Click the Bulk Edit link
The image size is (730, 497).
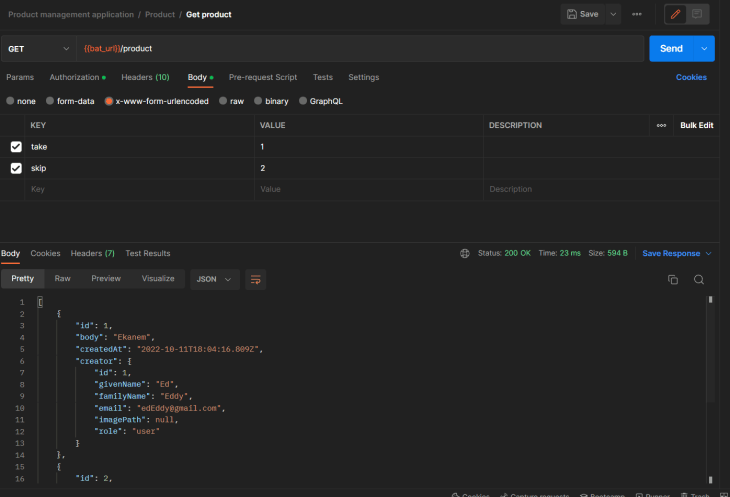coord(697,125)
